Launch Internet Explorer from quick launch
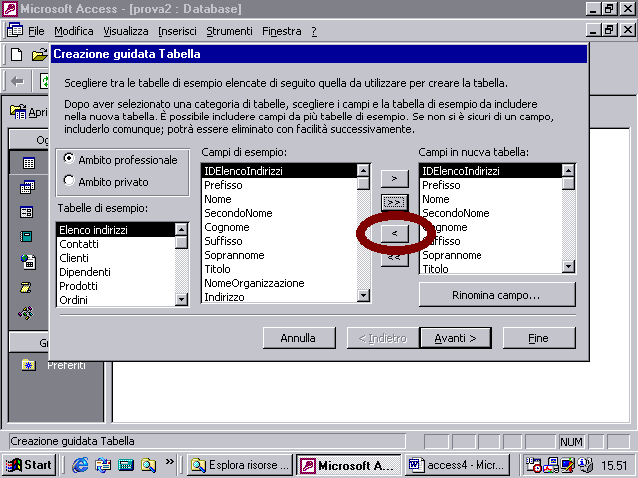The height and width of the screenshot is (478, 638). pyautogui.click(x=80, y=465)
